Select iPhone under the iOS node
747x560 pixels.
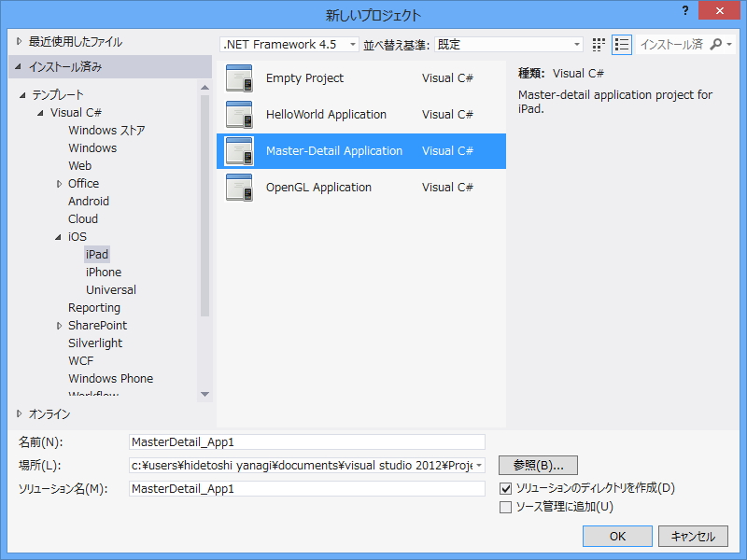click(103, 272)
